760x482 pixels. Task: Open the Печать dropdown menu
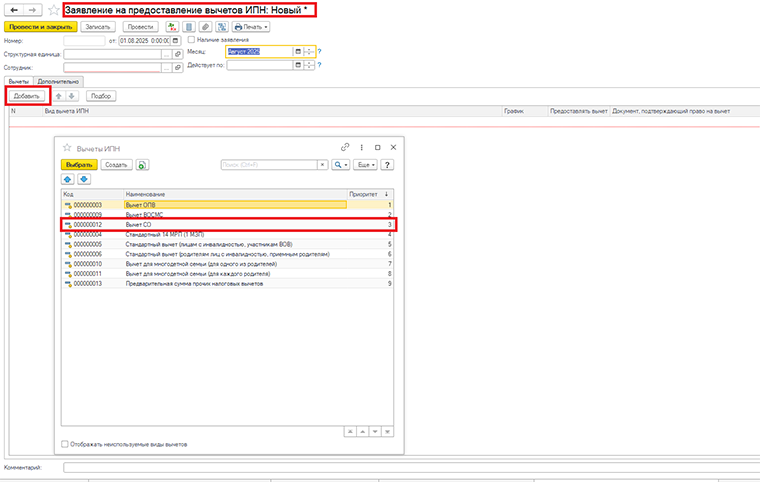pyautogui.click(x=251, y=27)
